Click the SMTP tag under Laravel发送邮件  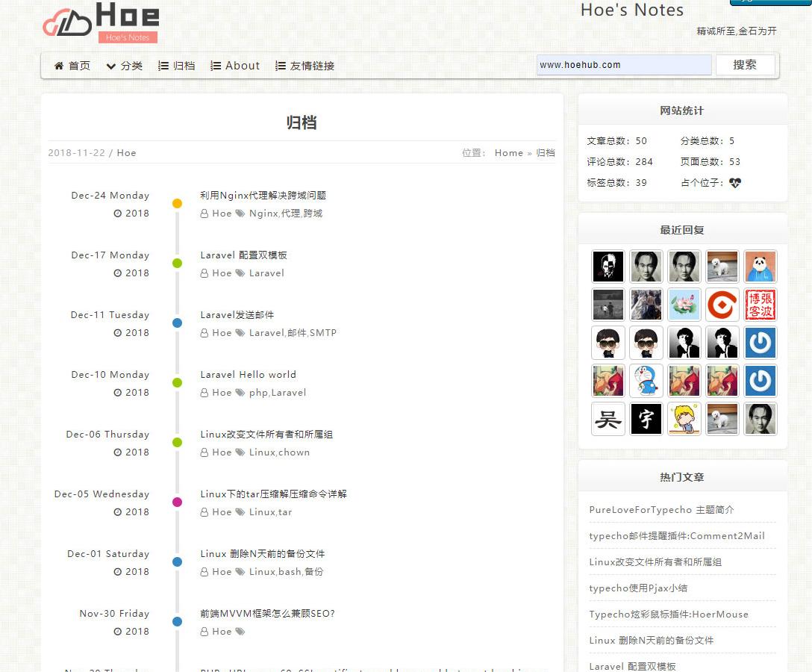pyautogui.click(x=323, y=333)
